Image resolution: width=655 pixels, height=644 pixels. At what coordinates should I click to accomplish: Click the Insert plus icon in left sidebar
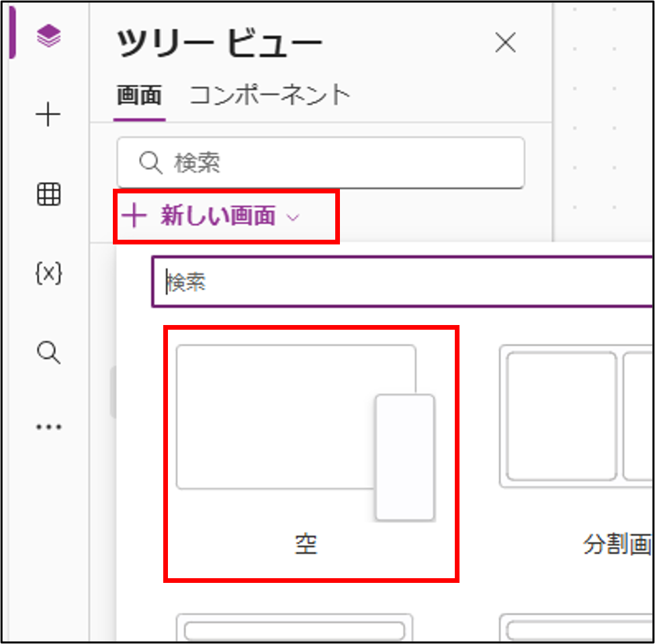point(48,116)
